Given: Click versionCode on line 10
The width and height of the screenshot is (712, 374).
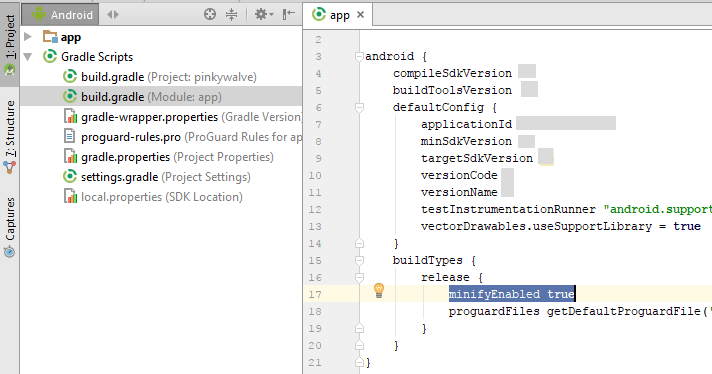Looking at the screenshot, I should [x=459, y=175].
